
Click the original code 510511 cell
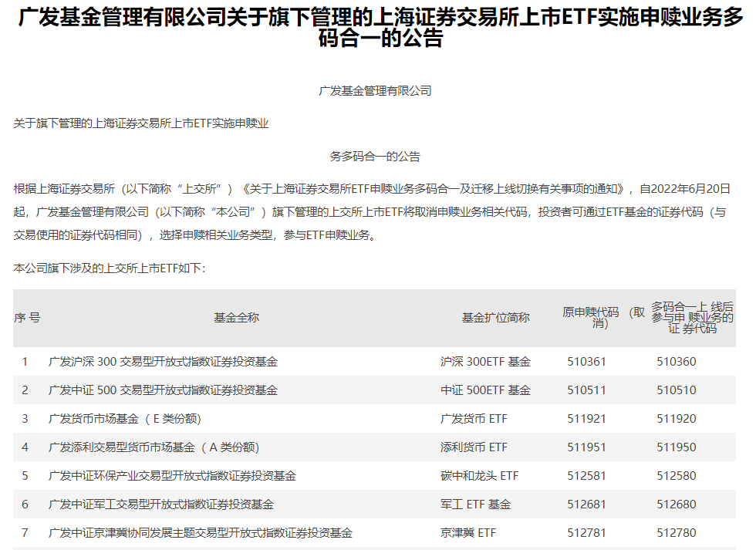(x=586, y=390)
